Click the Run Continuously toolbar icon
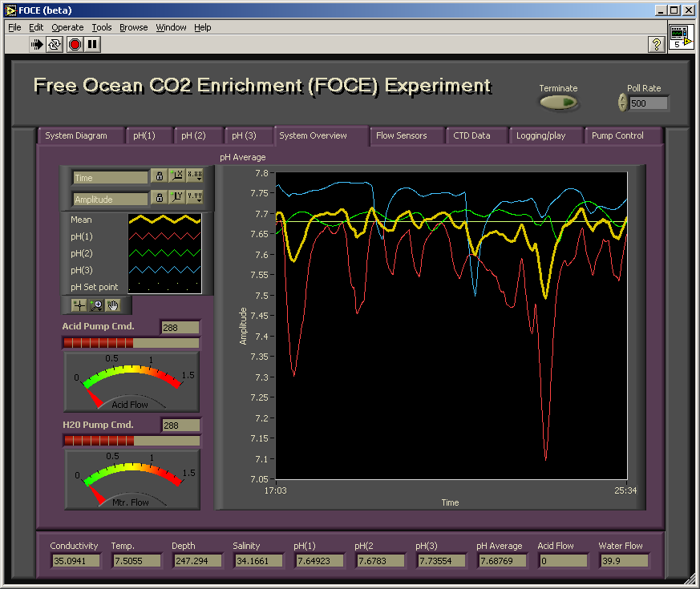 (55, 45)
